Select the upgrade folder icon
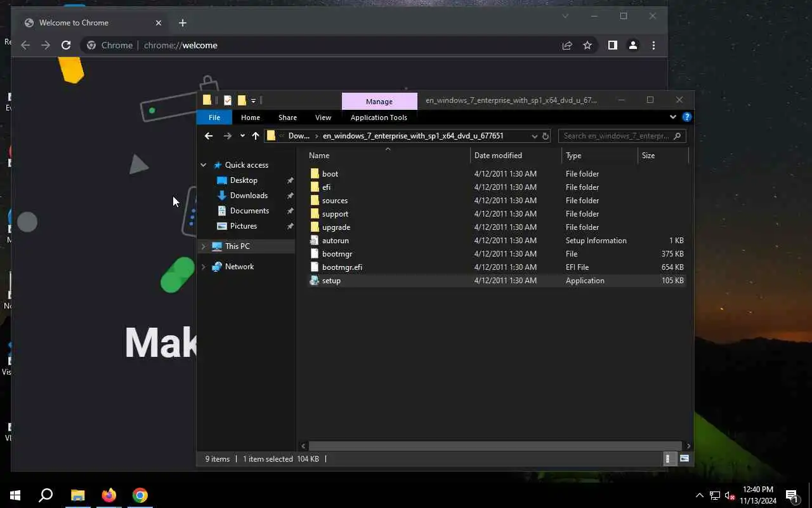 (315, 227)
